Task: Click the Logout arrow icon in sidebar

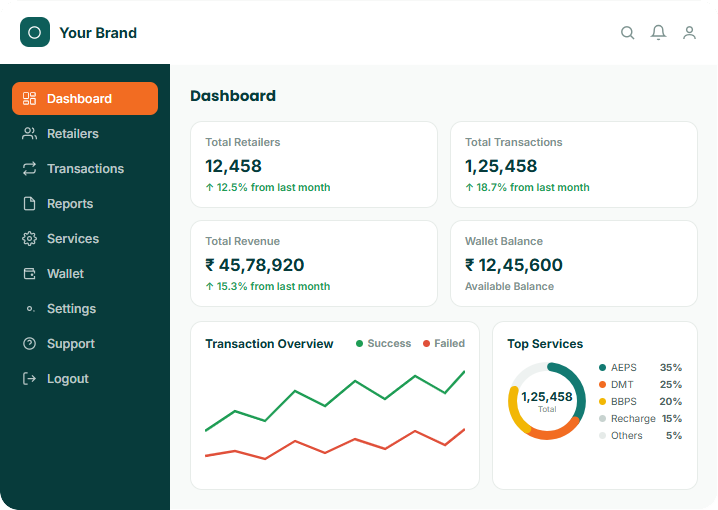Action: (x=29, y=379)
